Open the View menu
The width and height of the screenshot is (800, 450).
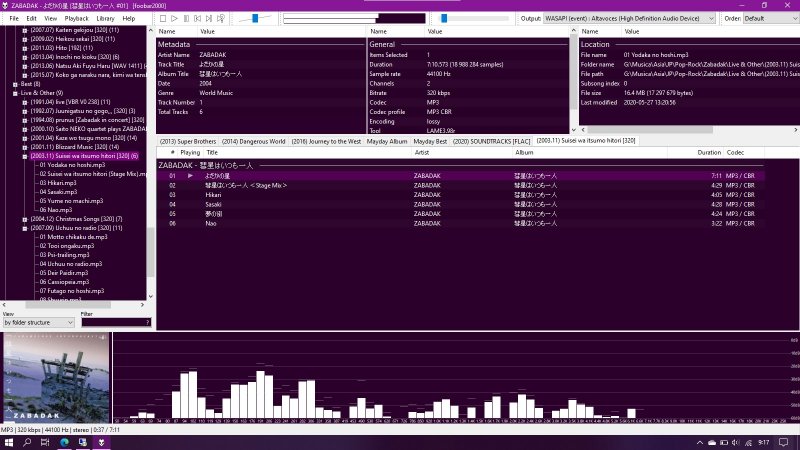51,18
